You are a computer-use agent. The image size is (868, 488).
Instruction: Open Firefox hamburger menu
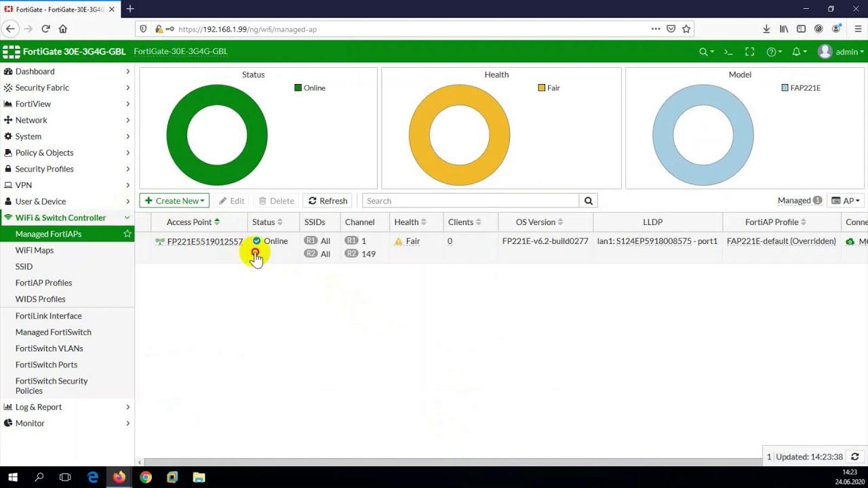(858, 28)
